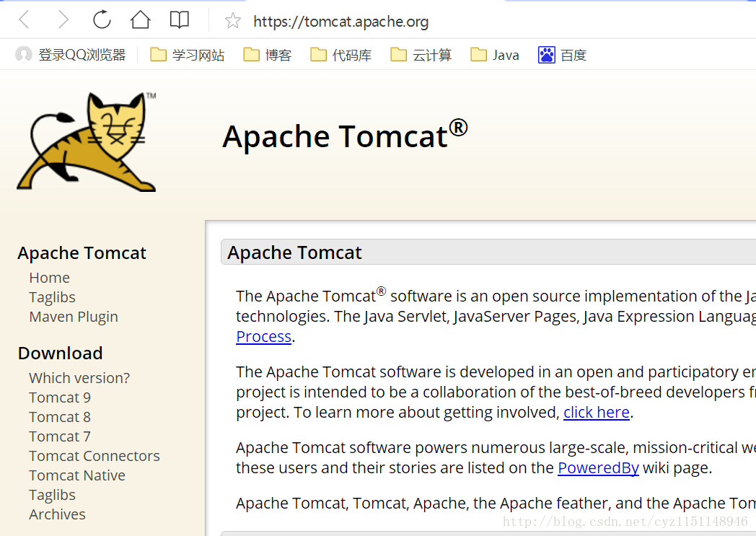
Task: Open the Tomcat 9 download link
Action: (60, 397)
